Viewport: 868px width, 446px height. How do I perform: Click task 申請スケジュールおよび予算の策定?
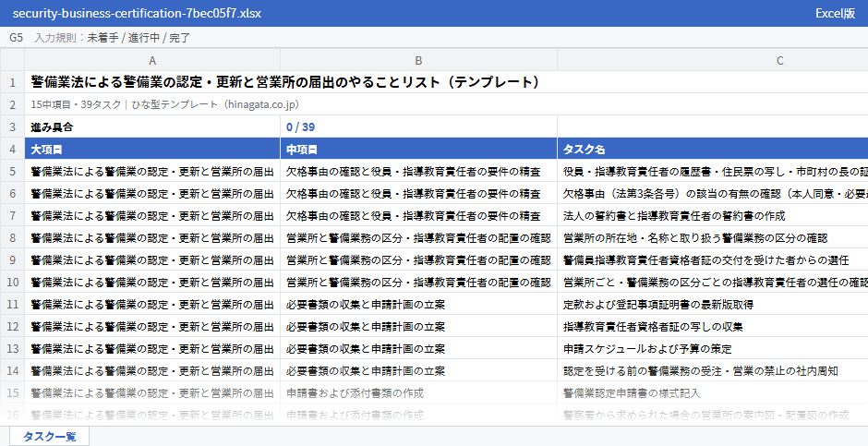pyautogui.click(x=713, y=348)
